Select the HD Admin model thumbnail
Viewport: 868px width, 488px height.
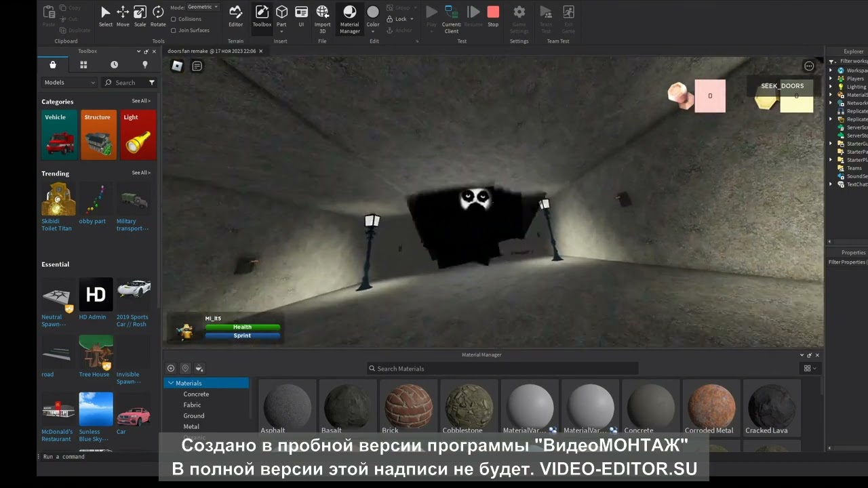[96, 295]
